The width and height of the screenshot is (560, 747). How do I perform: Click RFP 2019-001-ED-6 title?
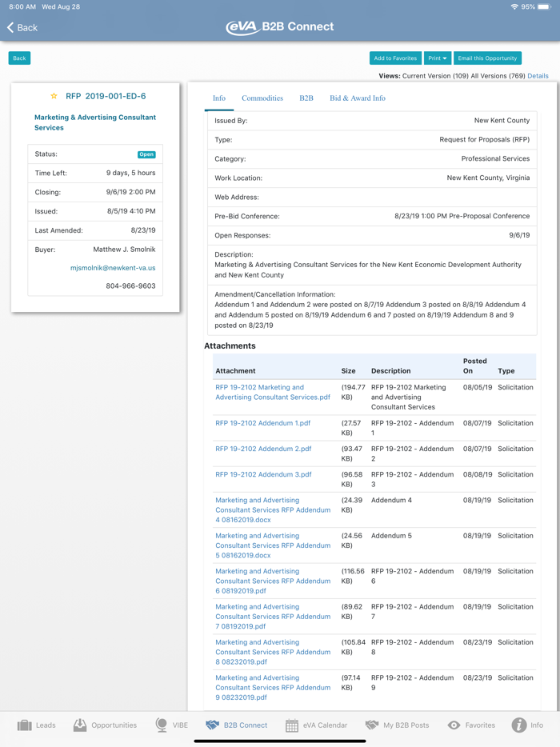coord(106,96)
